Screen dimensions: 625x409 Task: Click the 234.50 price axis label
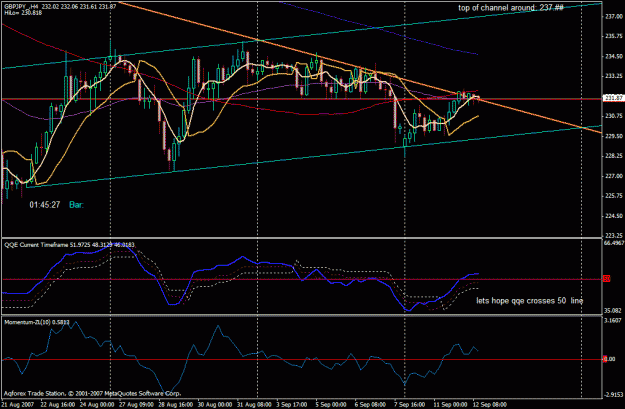[614, 56]
